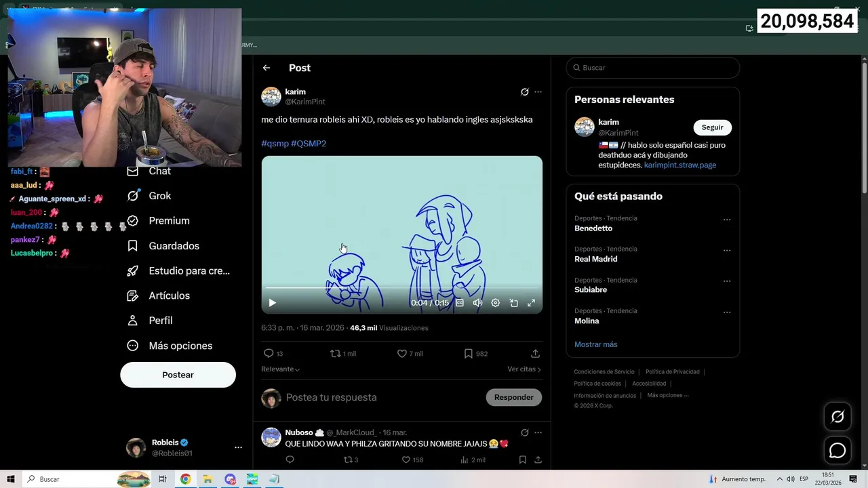Open Premium from the sidebar menu
The height and width of the screenshot is (488, 868).
tap(158, 221)
